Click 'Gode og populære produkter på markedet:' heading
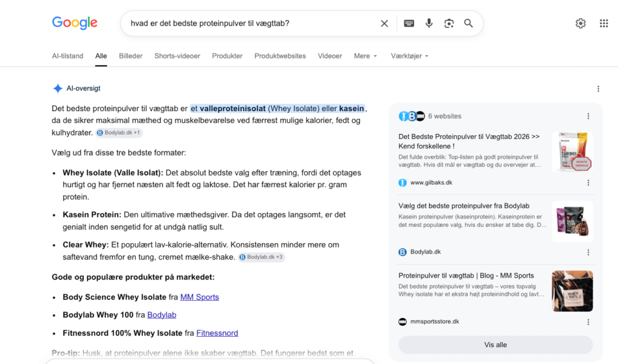The width and height of the screenshot is (618, 364). pos(133,277)
